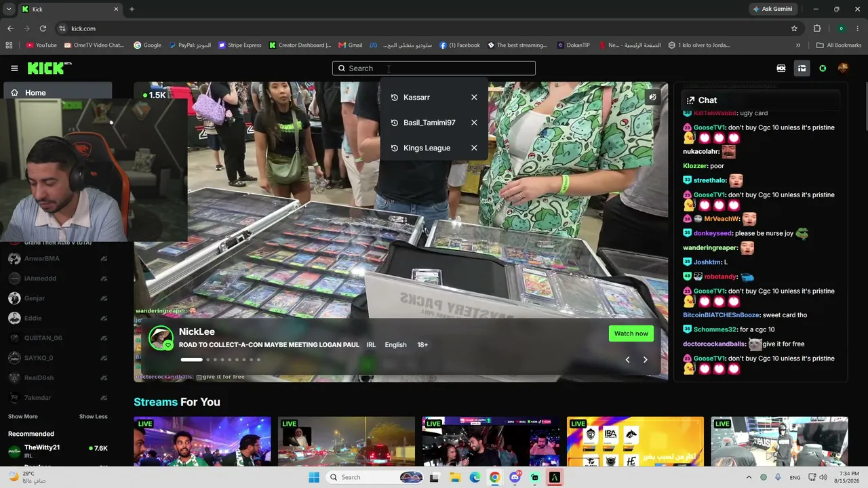Expand the list with Show More
Screen dimensions: 868x488
pyautogui.click(x=23, y=417)
